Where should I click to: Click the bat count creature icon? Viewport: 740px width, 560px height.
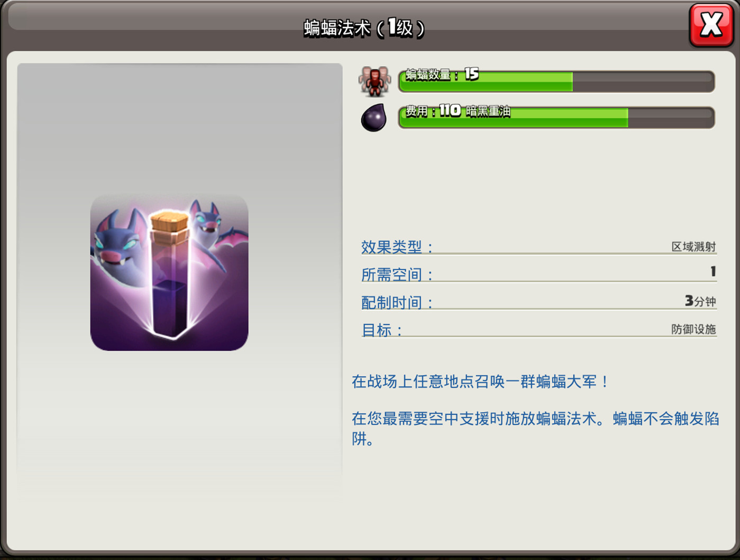[x=374, y=81]
